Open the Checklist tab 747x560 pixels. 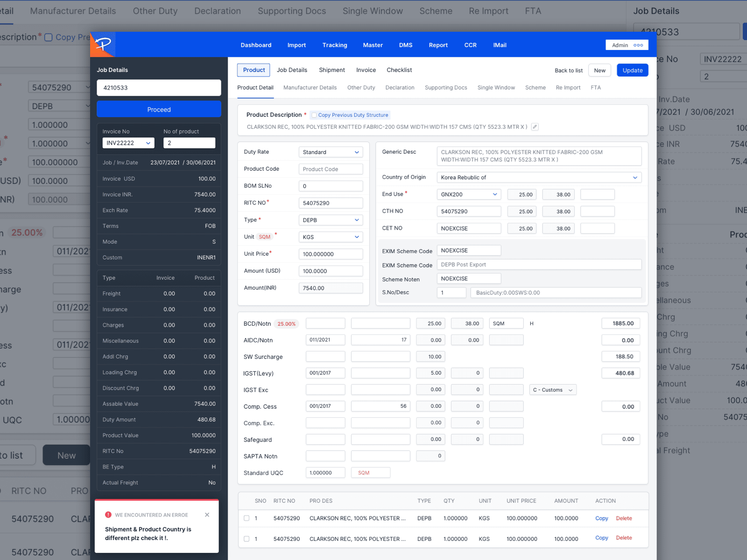399,70
